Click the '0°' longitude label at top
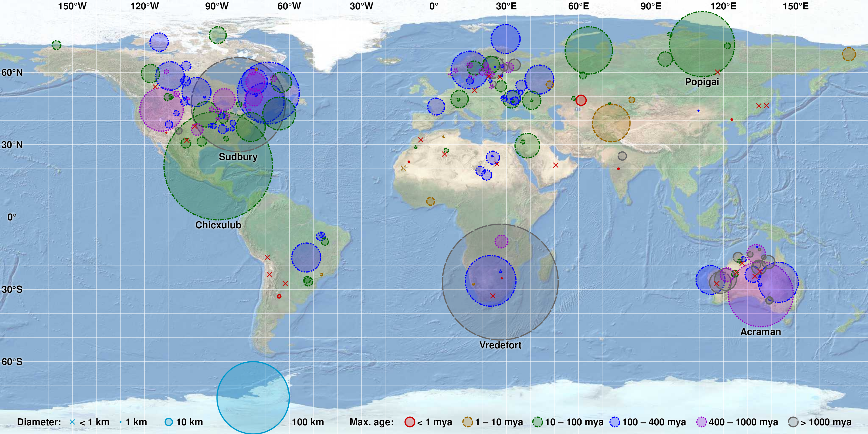Image resolution: width=868 pixels, height=434 pixels. [x=434, y=6]
